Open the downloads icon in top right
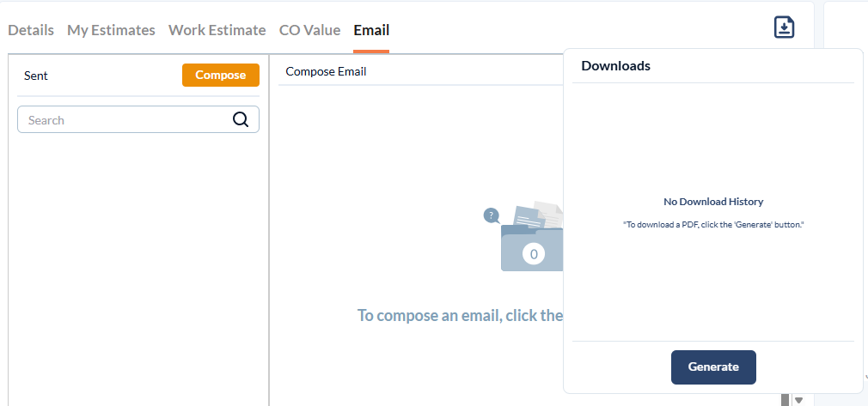868x406 pixels. tap(784, 27)
